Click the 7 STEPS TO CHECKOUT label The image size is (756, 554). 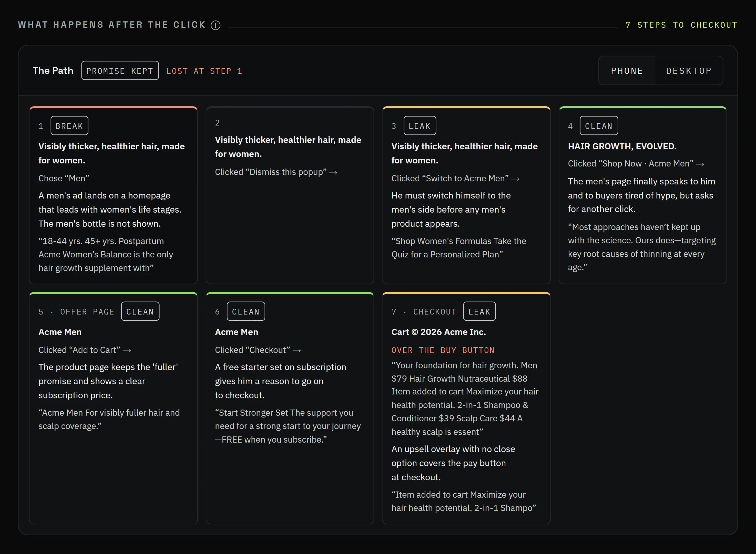(681, 25)
